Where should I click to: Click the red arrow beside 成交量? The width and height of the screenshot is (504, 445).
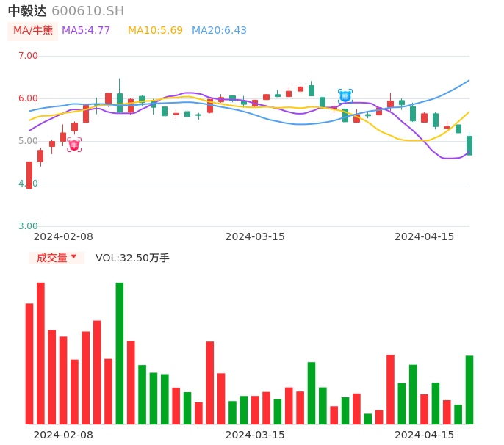[73, 257]
